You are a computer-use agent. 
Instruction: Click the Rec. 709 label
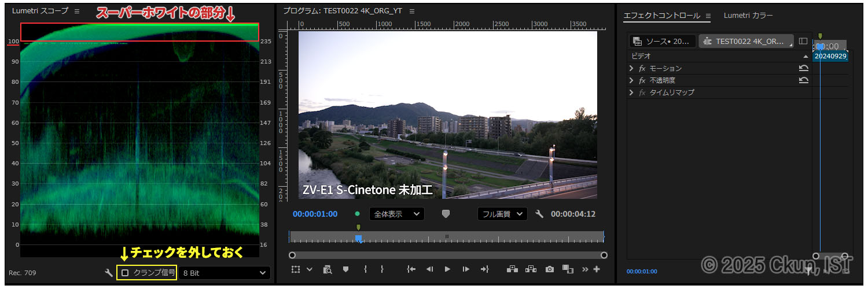pos(23,273)
